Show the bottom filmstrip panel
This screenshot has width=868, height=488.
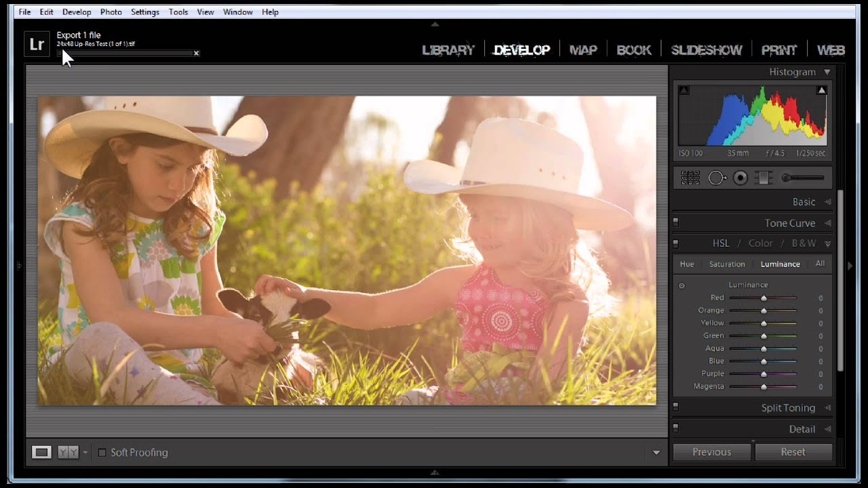[435, 473]
